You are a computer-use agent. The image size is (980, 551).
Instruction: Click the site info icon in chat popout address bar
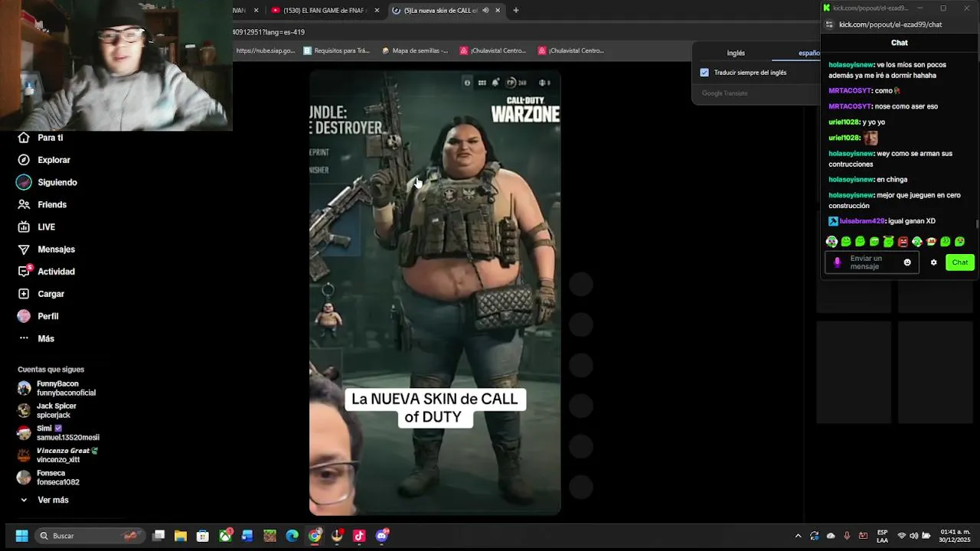click(x=829, y=24)
